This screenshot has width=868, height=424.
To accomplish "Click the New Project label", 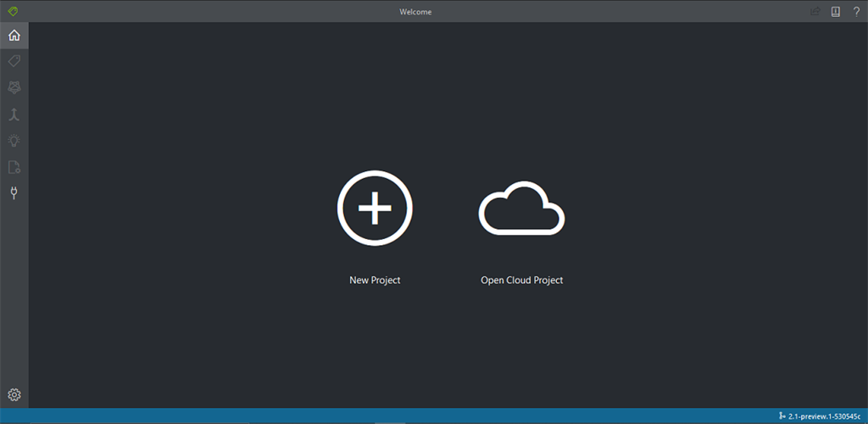I will pyautogui.click(x=375, y=280).
